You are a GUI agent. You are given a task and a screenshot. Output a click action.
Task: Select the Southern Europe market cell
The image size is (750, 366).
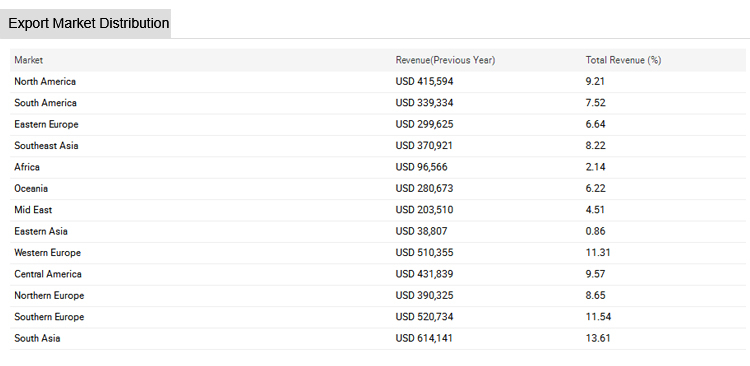pyautogui.click(x=49, y=317)
